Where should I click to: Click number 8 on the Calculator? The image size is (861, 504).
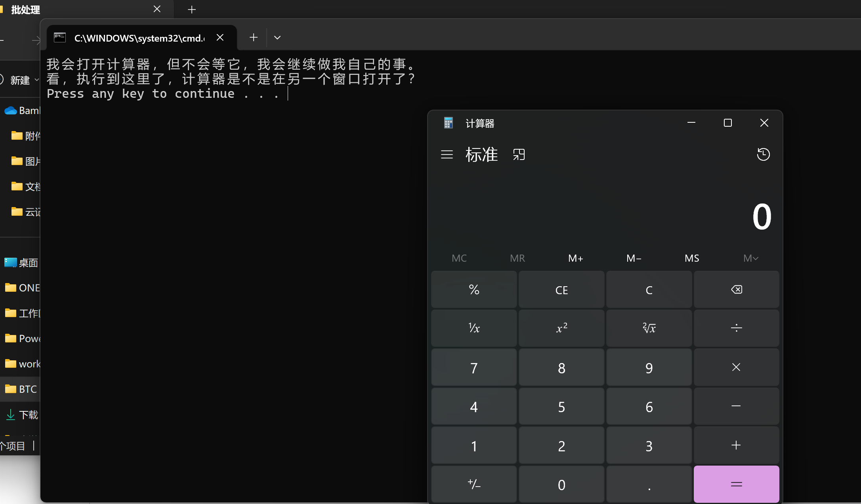(561, 367)
